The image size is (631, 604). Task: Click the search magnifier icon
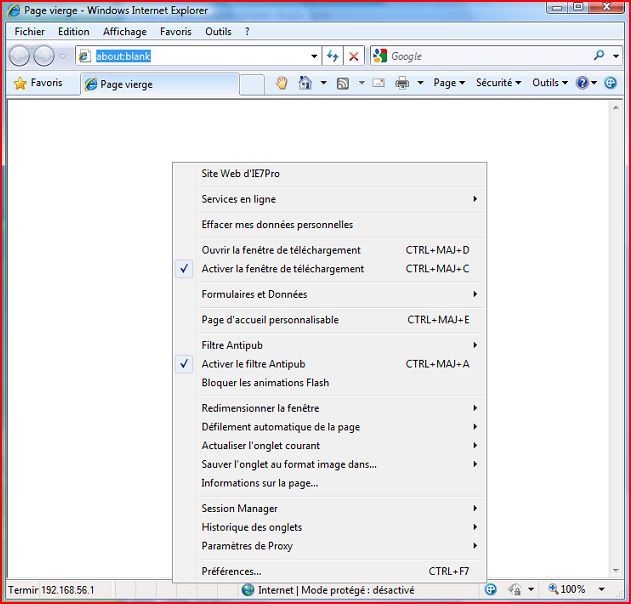pos(599,56)
